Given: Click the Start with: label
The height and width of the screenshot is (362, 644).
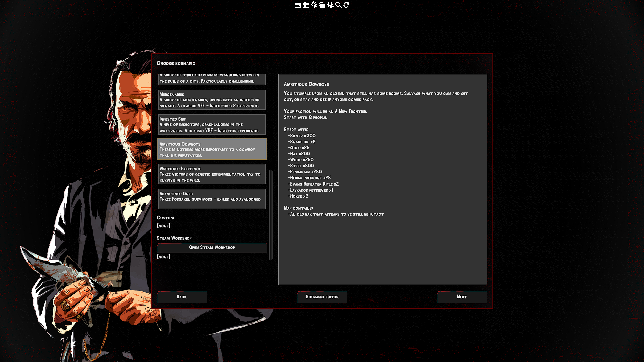Looking at the screenshot, I should [x=296, y=130].
